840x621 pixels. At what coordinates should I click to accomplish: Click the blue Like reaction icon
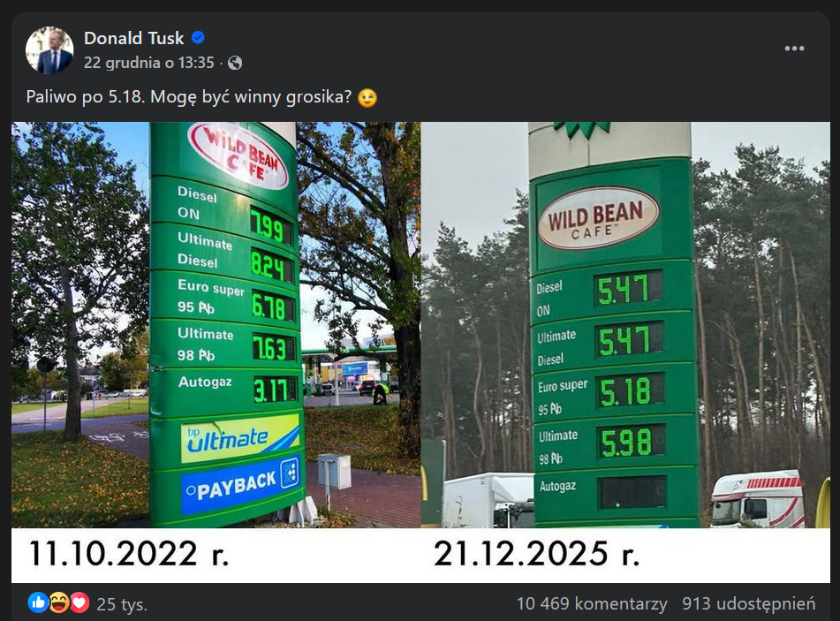[38, 603]
